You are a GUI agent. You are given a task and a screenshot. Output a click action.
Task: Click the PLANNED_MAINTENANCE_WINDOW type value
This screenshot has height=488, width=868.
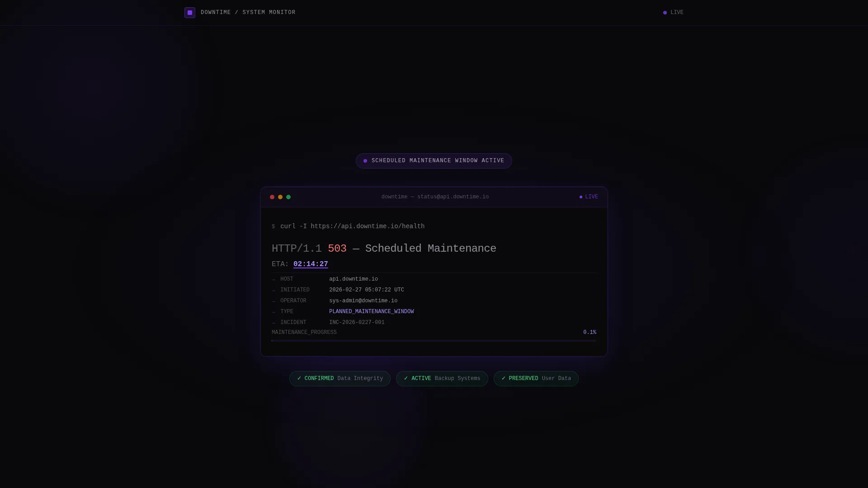pyautogui.click(x=372, y=312)
